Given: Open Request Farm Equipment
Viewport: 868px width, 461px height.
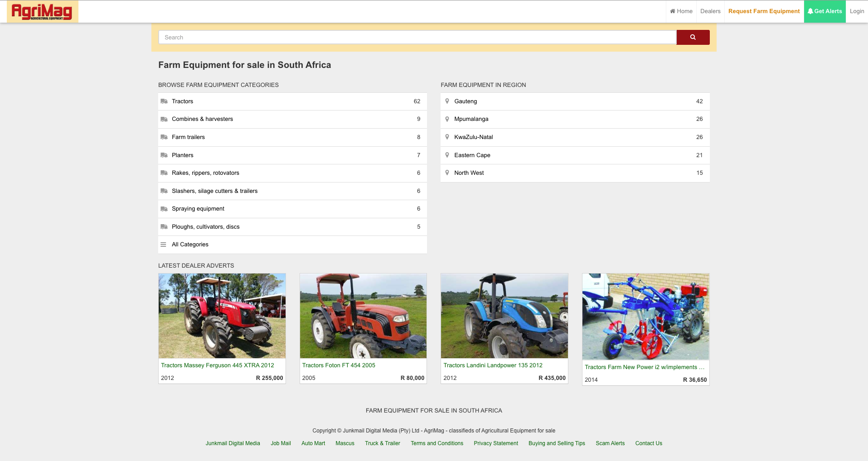Looking at the screenshot, I should point(764,11).
